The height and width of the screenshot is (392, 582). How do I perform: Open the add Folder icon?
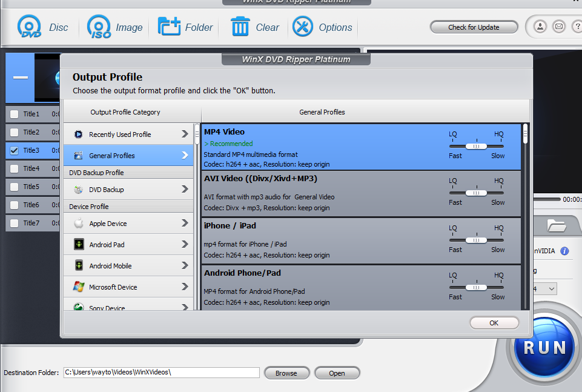[169, 27]
